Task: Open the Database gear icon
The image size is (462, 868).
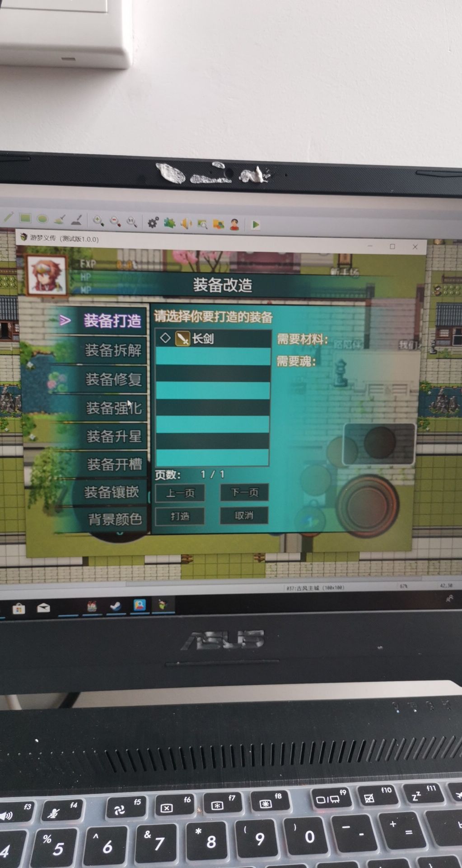Action: tap(153, 222)
